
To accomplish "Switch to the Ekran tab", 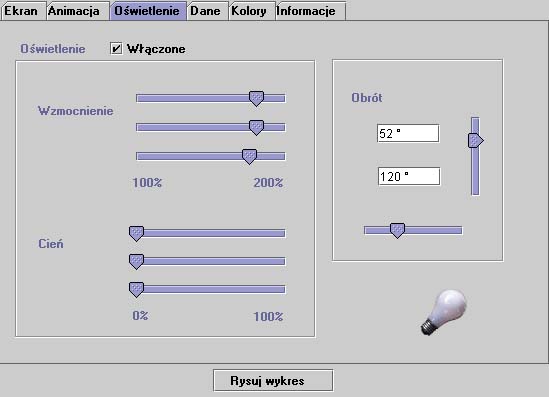I will pyautogui.click(x=23, y=11).
